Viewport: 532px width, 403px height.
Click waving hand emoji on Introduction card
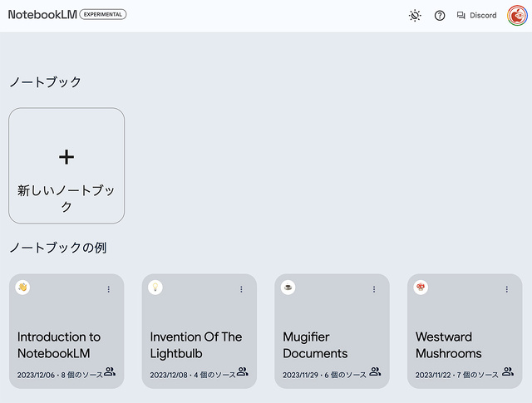[x=22, y=288]
